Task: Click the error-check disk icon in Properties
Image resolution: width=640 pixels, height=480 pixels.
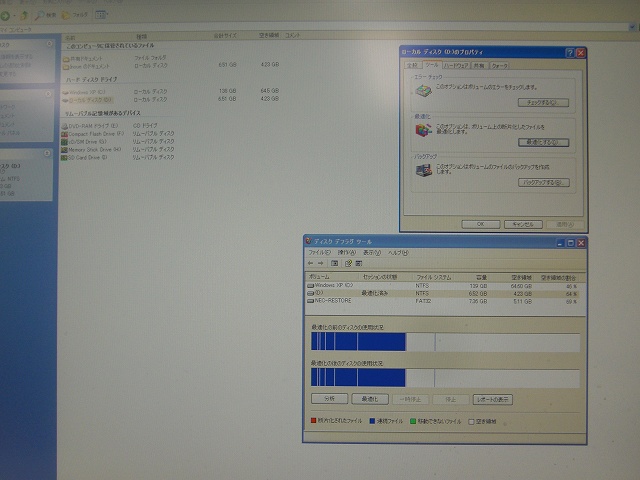Action: (423, 90)
